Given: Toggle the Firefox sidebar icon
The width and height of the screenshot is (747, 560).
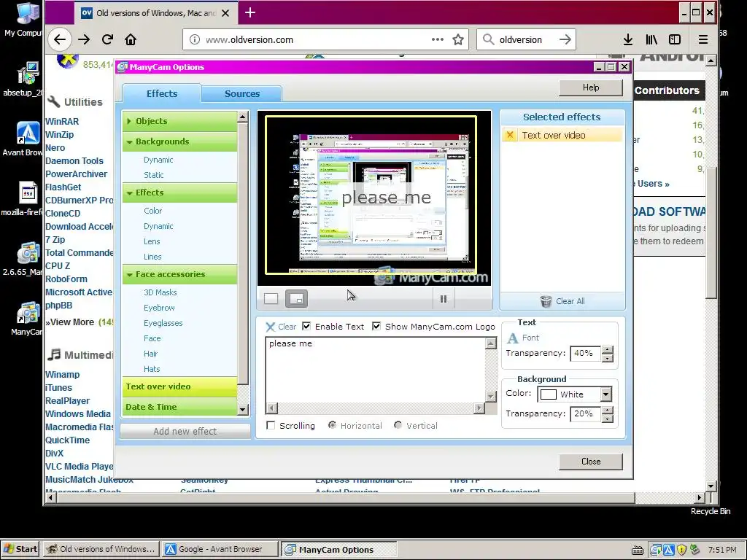Looking at the screenshot, I should coord(675,39).
